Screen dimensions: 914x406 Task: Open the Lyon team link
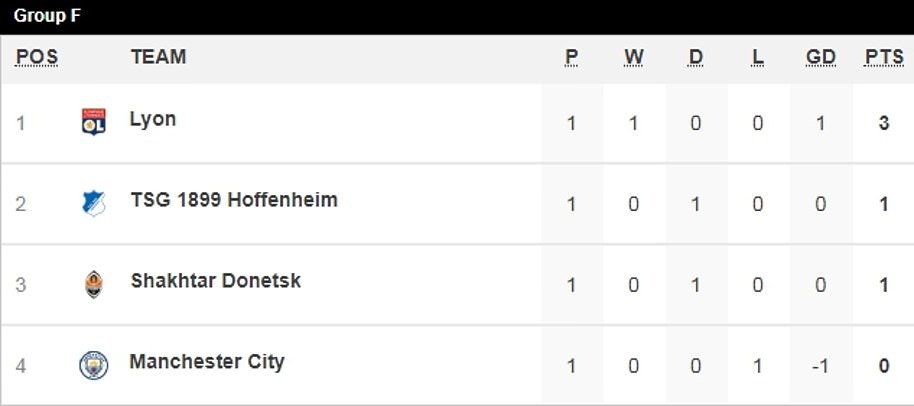click(153, 119)
